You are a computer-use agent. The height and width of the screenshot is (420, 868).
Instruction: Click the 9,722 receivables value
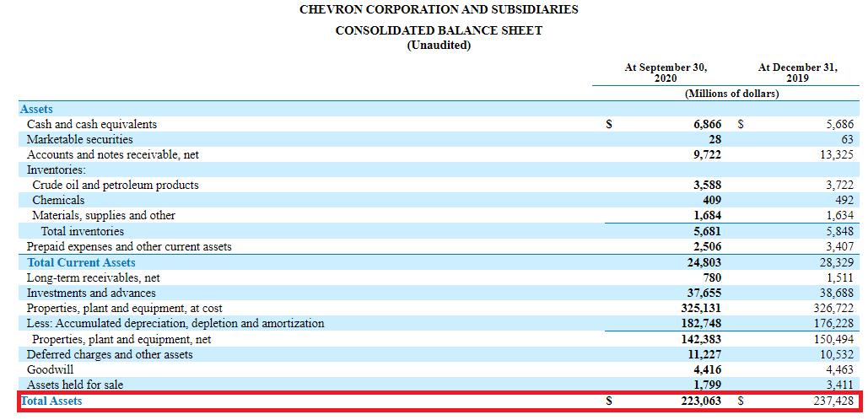[x=708, y=155]
